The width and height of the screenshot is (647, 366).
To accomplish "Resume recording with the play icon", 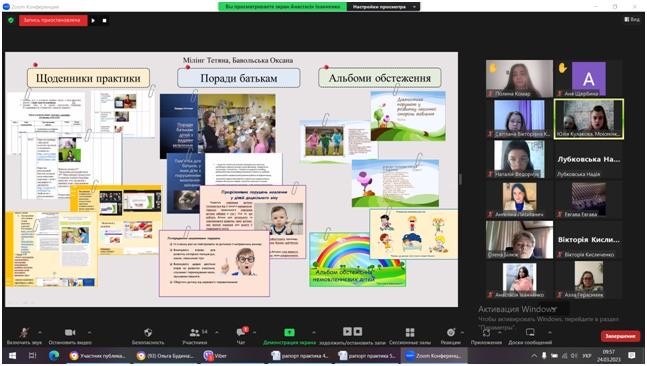I will point(93,20).
